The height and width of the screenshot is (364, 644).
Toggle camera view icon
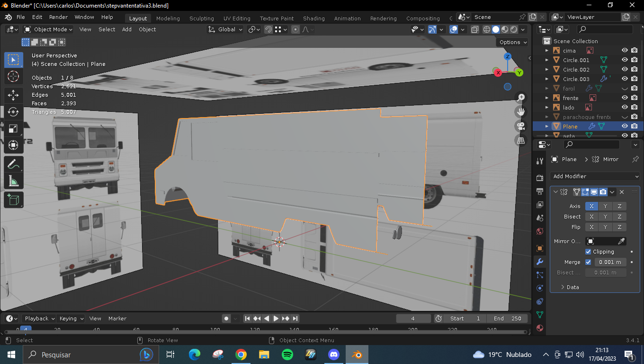pos(521,126)
